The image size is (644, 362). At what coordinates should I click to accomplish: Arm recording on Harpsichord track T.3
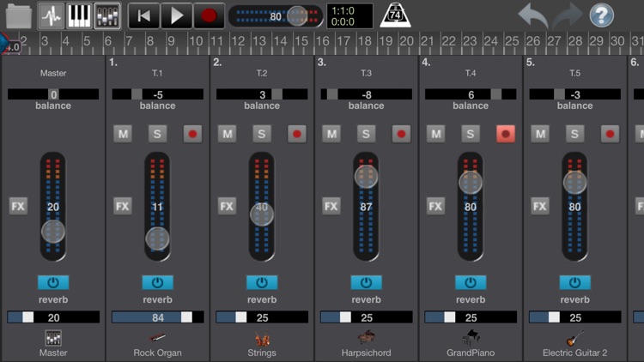point(401,134)
